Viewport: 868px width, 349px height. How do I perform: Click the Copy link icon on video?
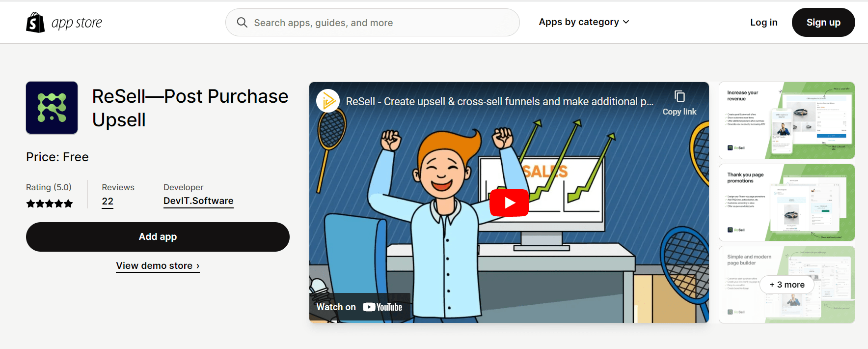click(x=679, y=96)
